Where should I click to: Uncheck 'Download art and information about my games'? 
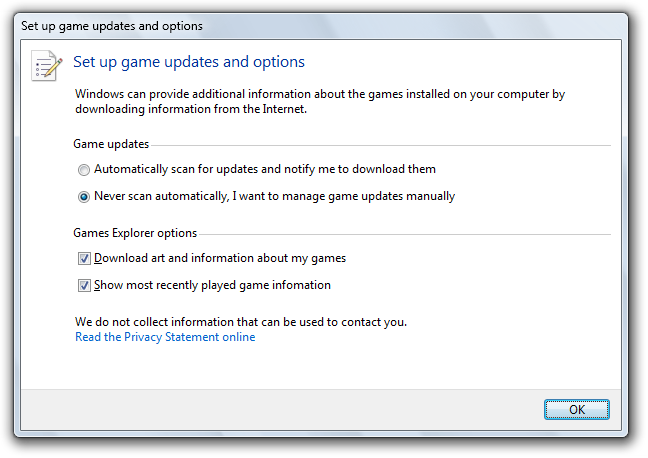[84, 258]
